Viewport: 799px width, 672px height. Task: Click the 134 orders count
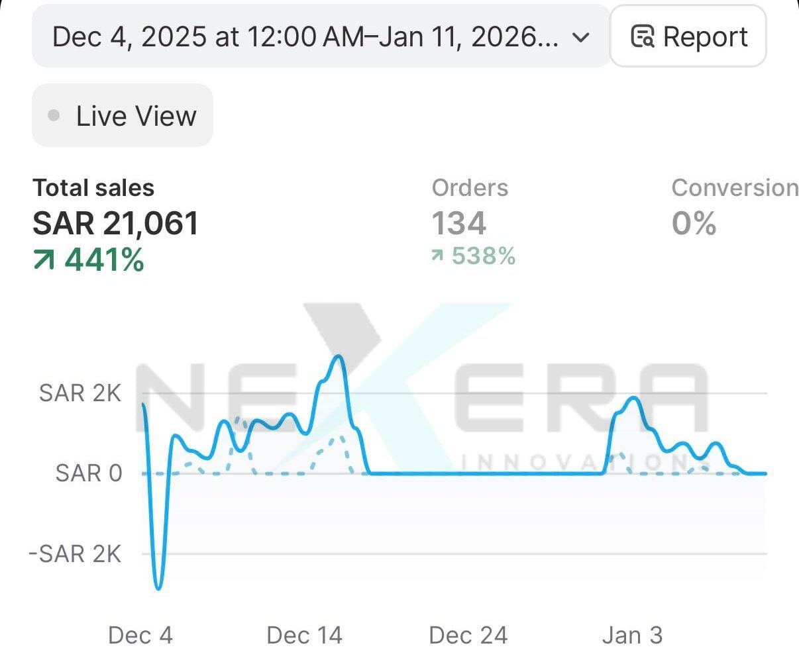pyautogui.click(x=458, y=223)
